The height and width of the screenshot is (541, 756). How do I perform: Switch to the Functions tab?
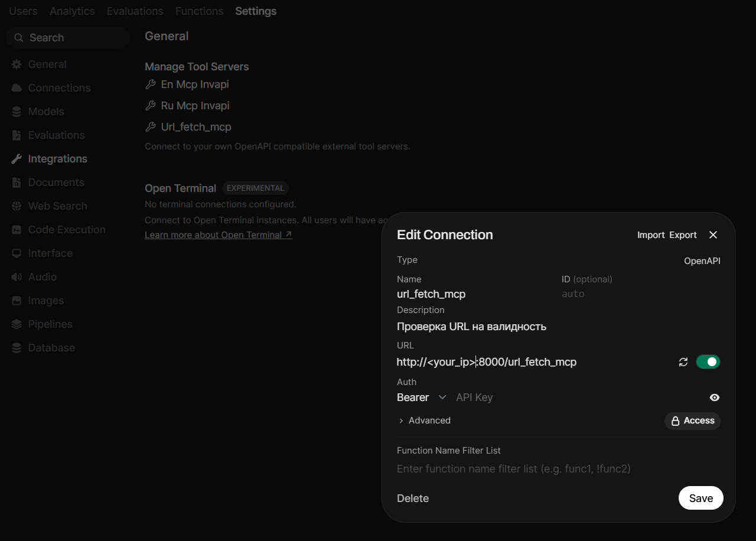(x=199, y=11)
